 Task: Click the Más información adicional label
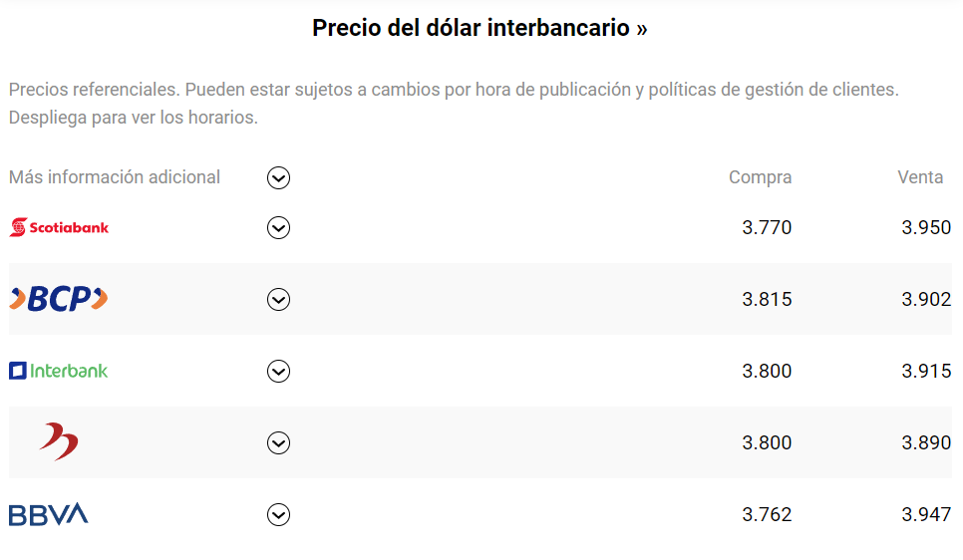115,177
